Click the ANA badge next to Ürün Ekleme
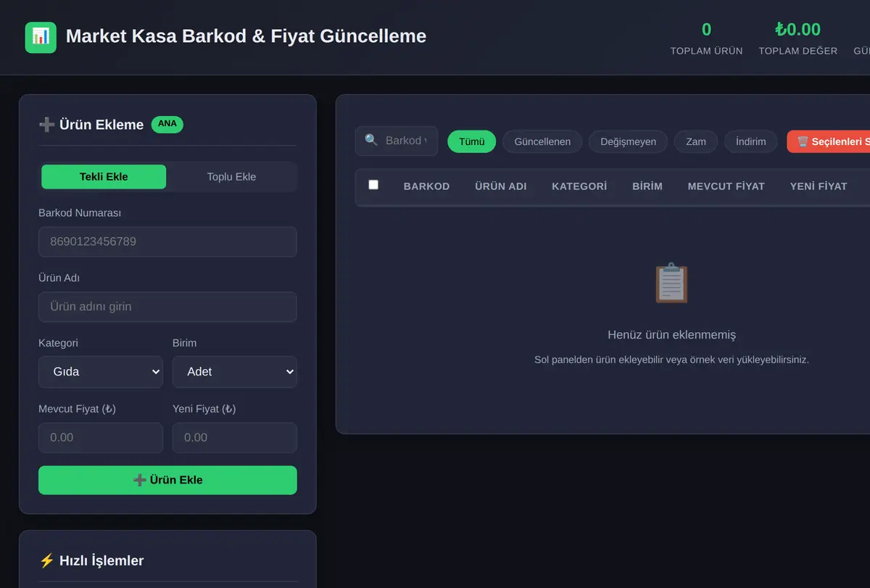The width and height of the screenshot is (870, 588). (167, 124)
